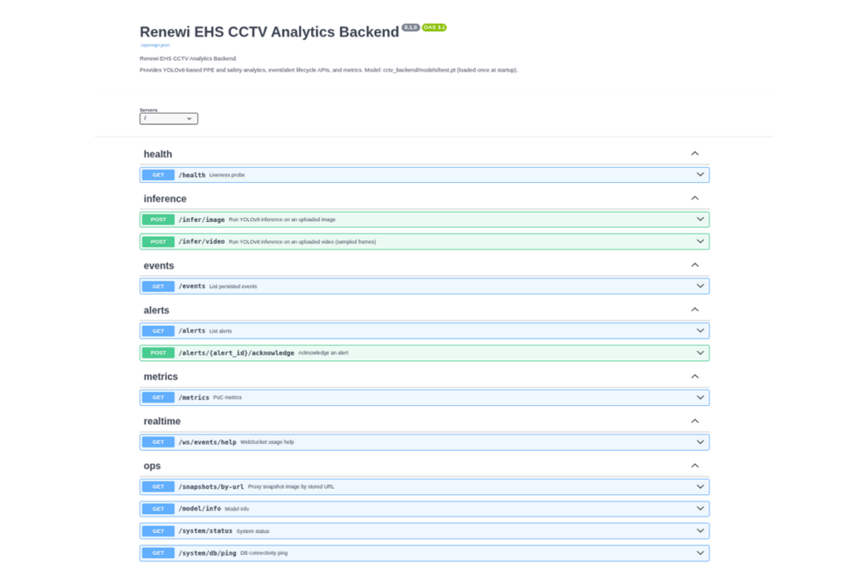Collapse the health section chevron
The width and height of the screenshot is (868, 588).
coord(695,153)
